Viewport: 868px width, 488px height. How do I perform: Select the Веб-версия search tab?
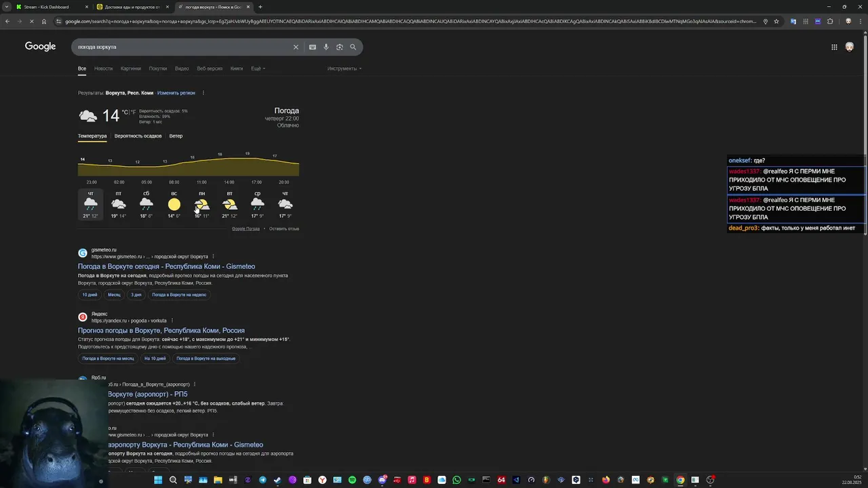click(x=210, y=68)
